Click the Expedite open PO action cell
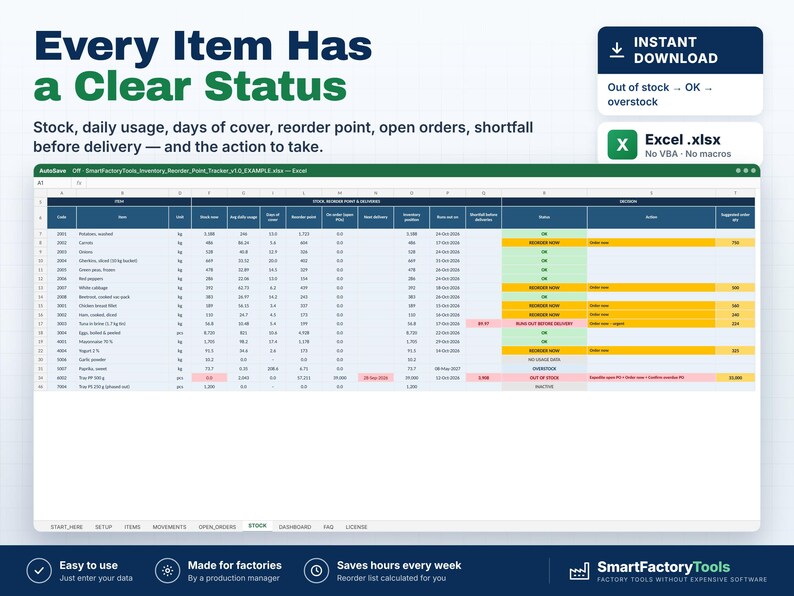The width and height of the screenshot is (794, 596). 651,378
